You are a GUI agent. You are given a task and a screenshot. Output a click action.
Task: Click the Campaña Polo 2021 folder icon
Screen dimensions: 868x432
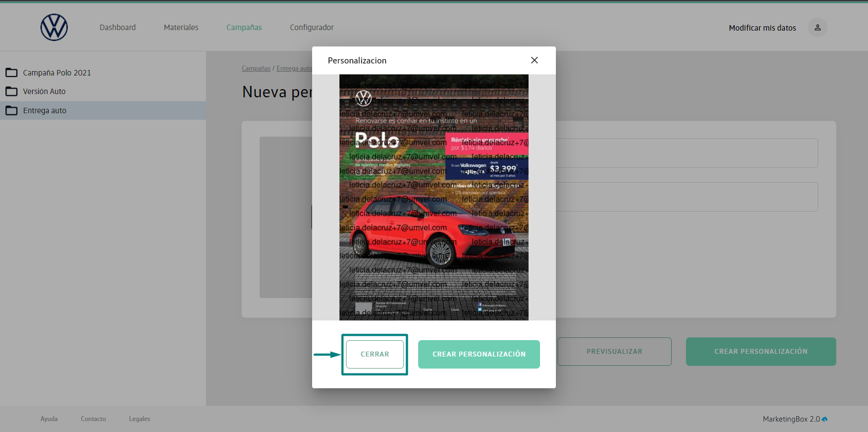(x=11, y=73)
